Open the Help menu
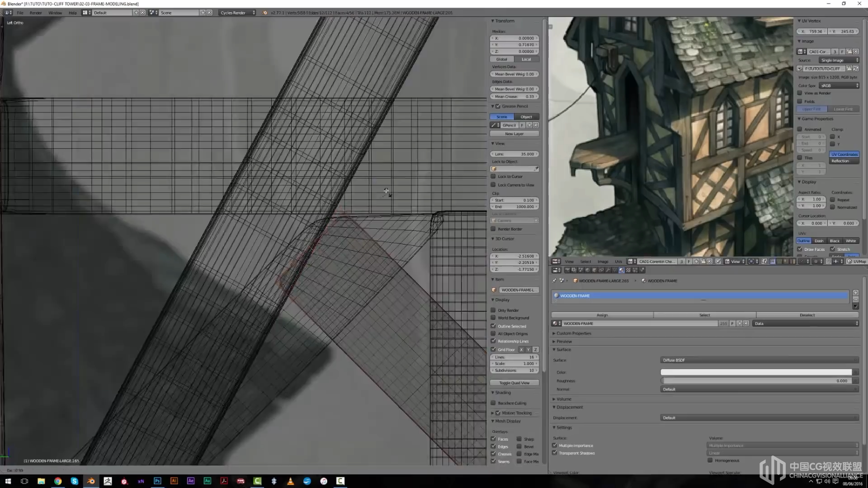The image size is (868, 488). [x=72, y=13]
